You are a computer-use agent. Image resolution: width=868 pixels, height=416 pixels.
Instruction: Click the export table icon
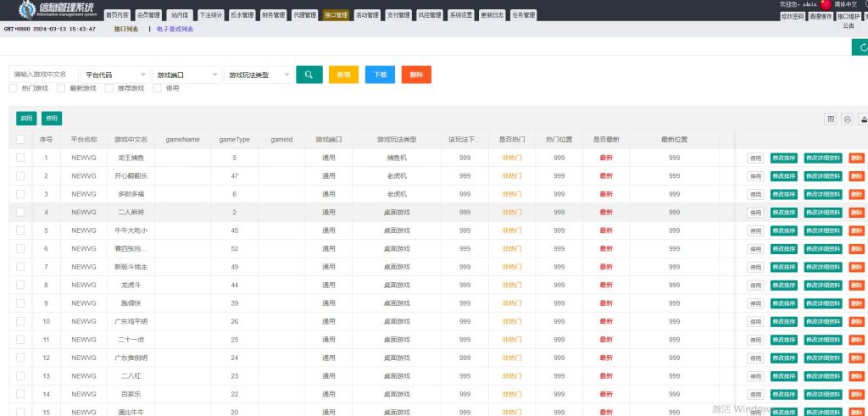[x=863, y=119]
